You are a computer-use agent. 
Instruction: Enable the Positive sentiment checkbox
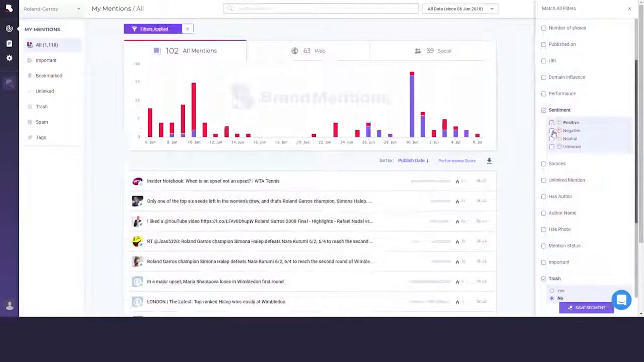[551, 122]
